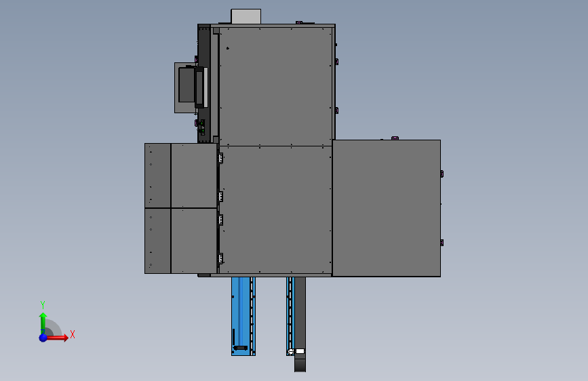The image size is (588, 381).
Task: Select the light gray box atop the machine
Action: [246, 16]
